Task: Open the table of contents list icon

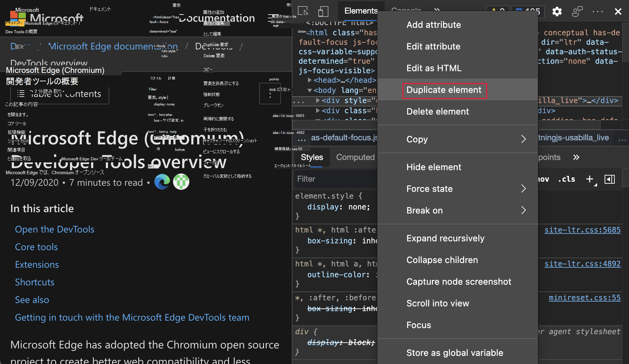Action: pos(21,94)
